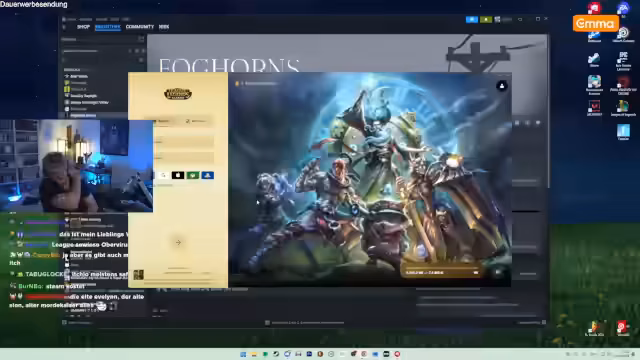Open the SHOP tab in Steam
The image size is (640, 360).
83,27
